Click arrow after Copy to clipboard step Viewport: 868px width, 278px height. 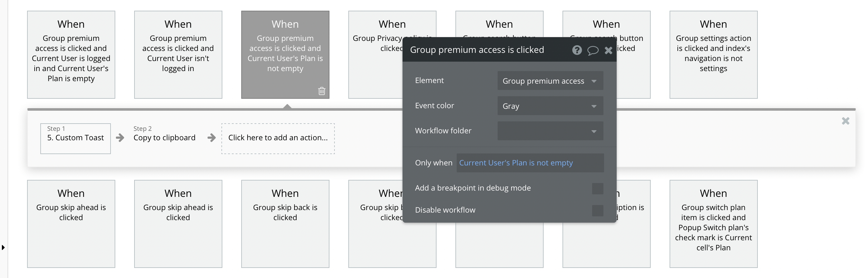(211, 138)
